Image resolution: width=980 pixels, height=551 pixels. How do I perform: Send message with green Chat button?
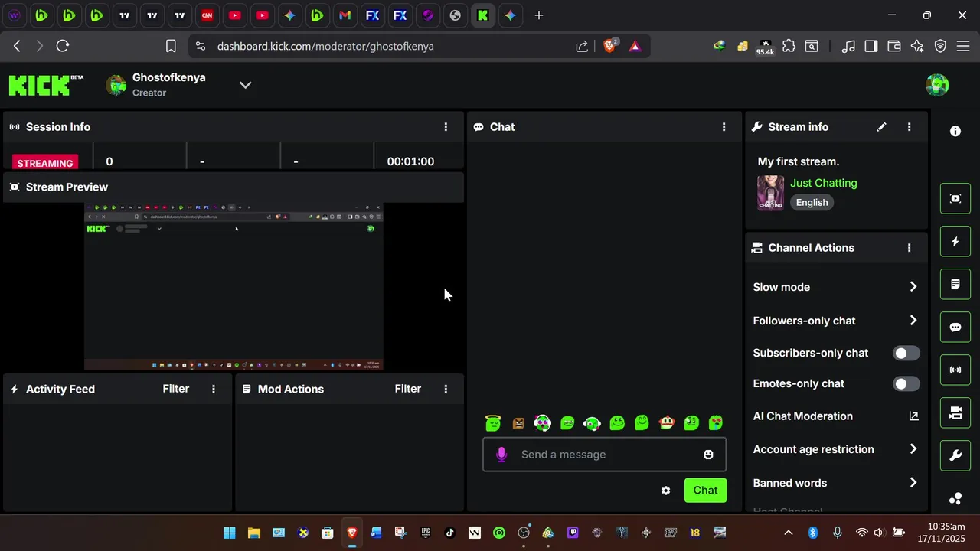(x=705, y=491)
